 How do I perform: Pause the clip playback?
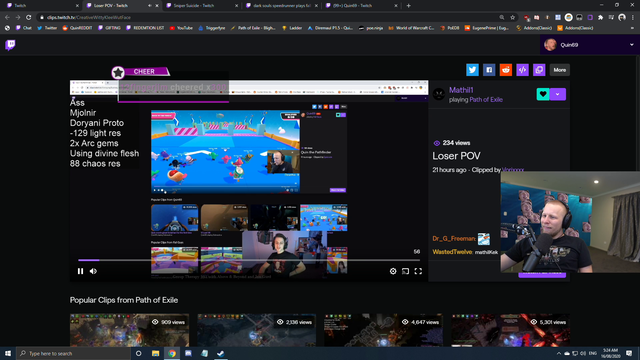point(80,271)
